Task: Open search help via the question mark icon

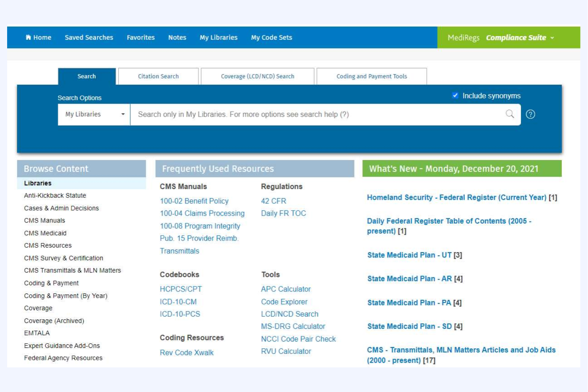Action: [531, 114]
